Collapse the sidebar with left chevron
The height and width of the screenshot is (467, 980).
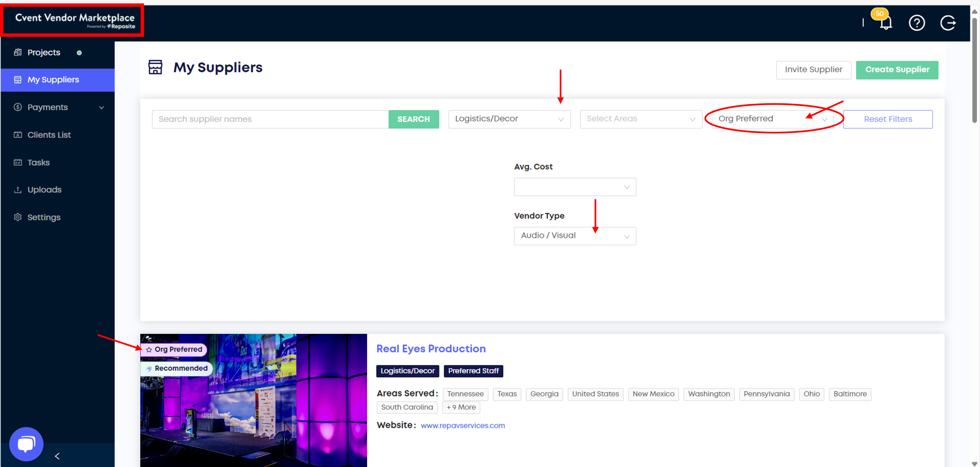(x=57, y=456)
